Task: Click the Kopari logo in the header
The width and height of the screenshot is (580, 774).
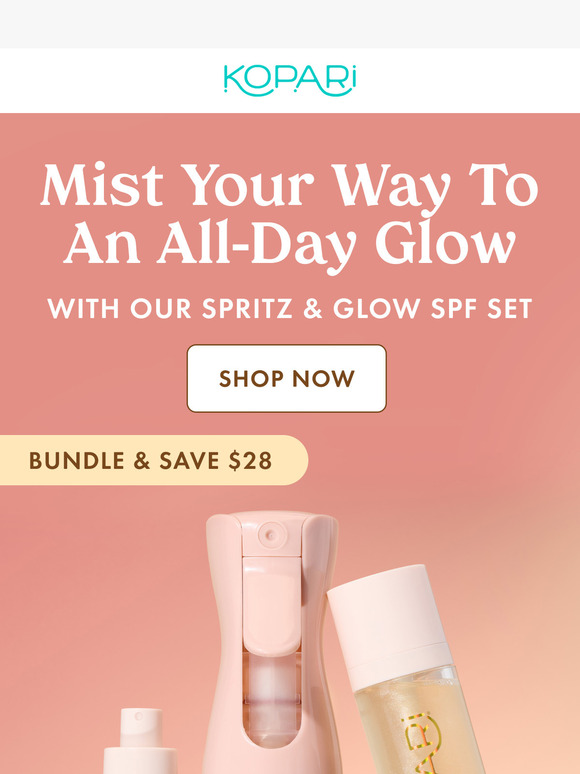Action: coord(290,80)
